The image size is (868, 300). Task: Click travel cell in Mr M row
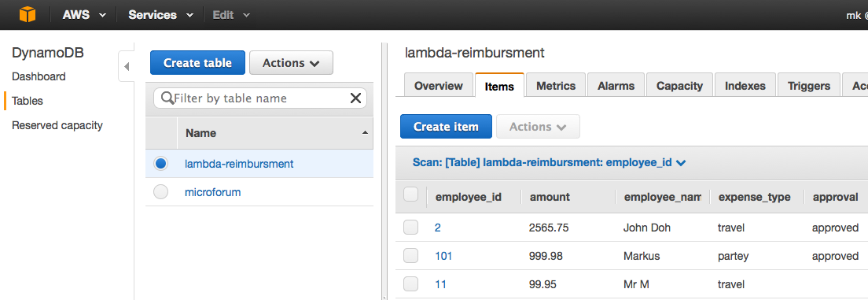[x=730, y=284]
